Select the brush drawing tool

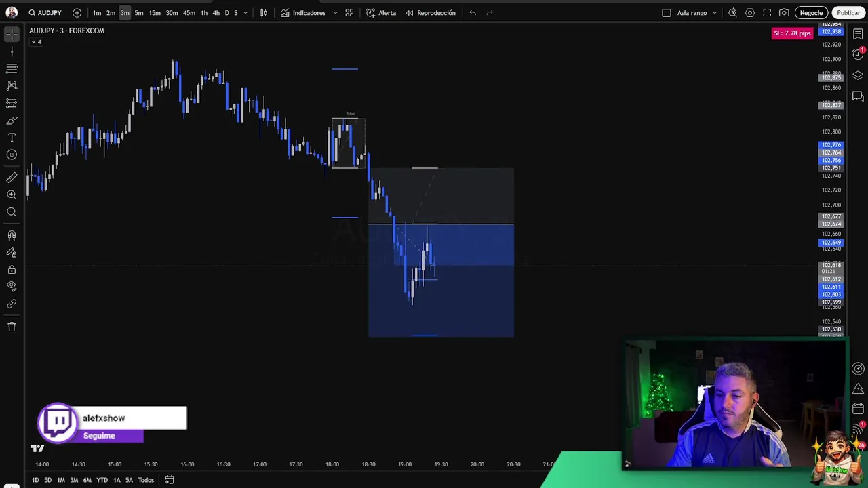12,121
